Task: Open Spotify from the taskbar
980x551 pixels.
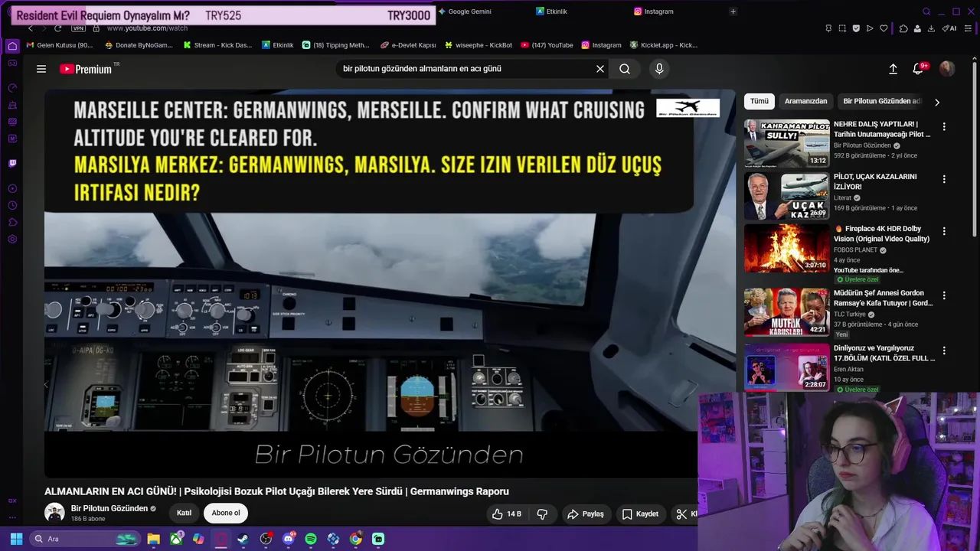Action: (311, 539)
